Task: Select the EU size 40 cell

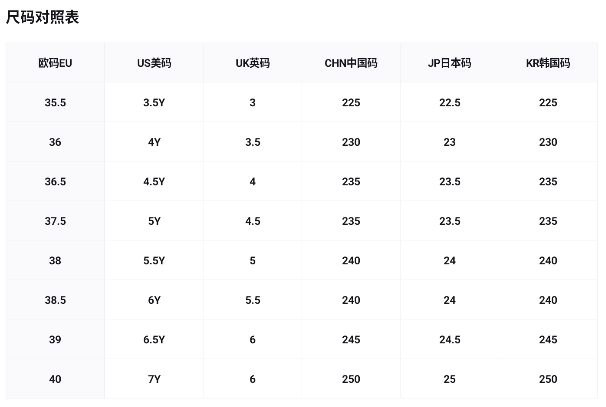Action: click(55, 379)
